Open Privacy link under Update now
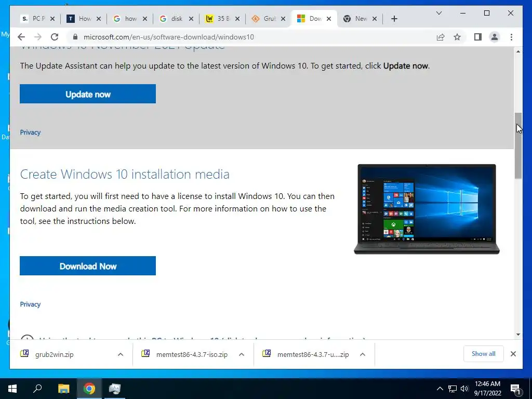The width and height of the screenshot is (532, 399). (30, 132)
